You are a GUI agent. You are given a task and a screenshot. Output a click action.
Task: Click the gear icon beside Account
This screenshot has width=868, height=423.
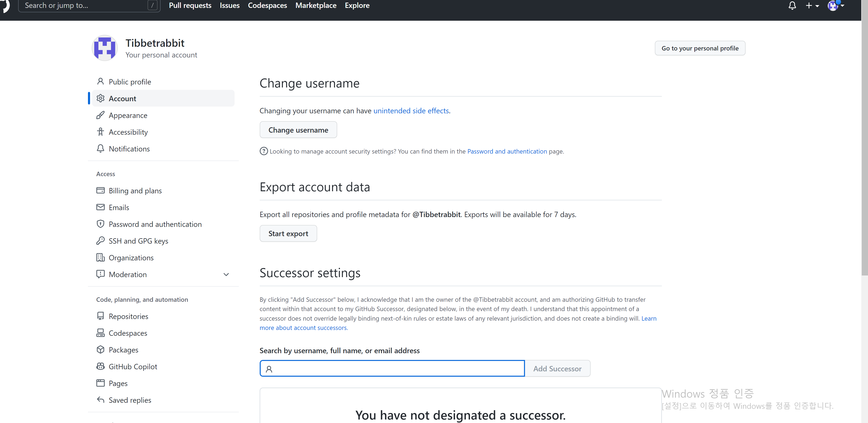coord(100,98)
